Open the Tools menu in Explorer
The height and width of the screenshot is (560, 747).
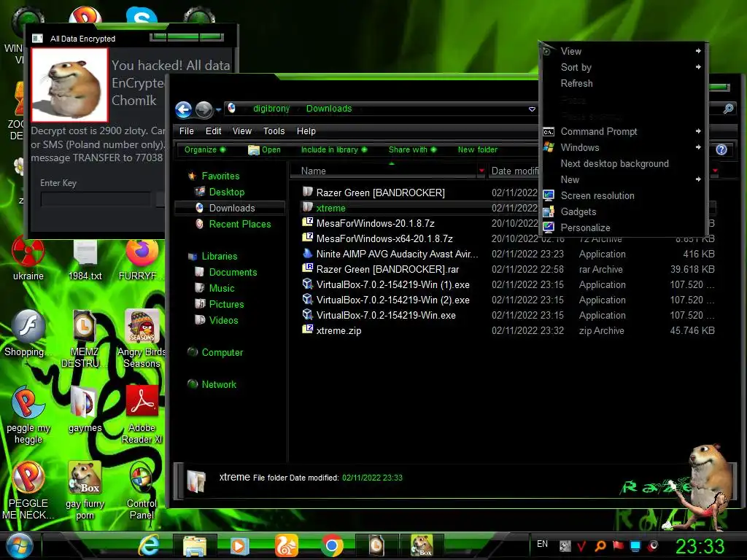[274, 131]
